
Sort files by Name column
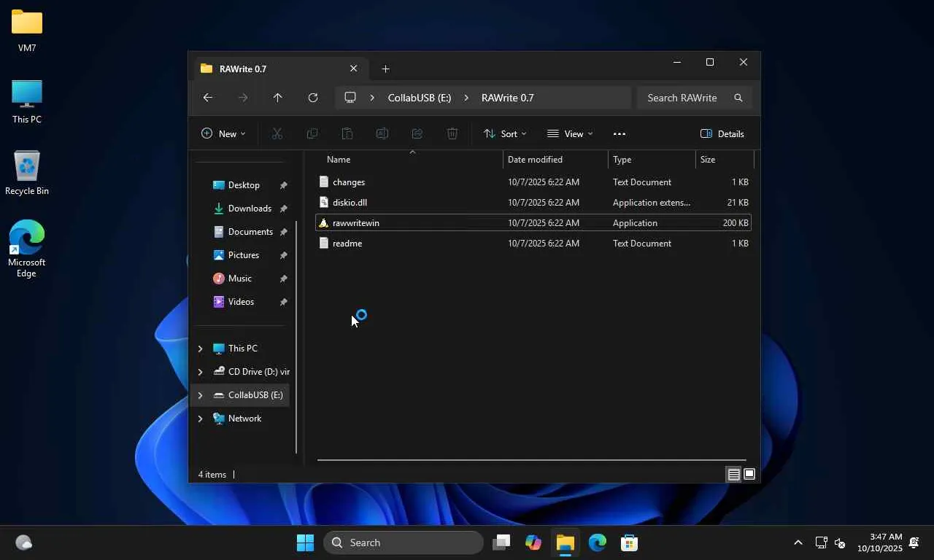tap(410, 159)
